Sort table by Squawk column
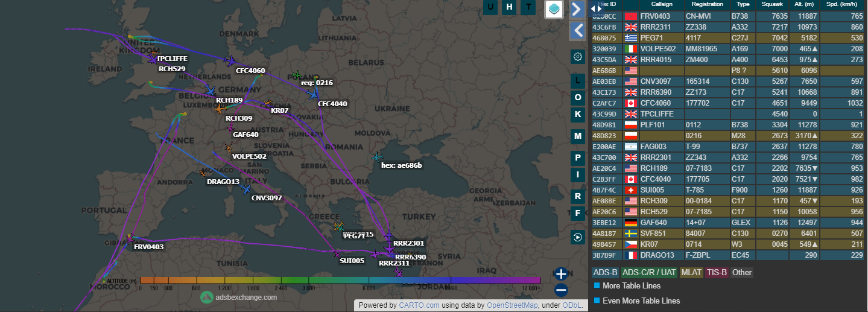Screen dimensions: 868x312 point(771,4)
